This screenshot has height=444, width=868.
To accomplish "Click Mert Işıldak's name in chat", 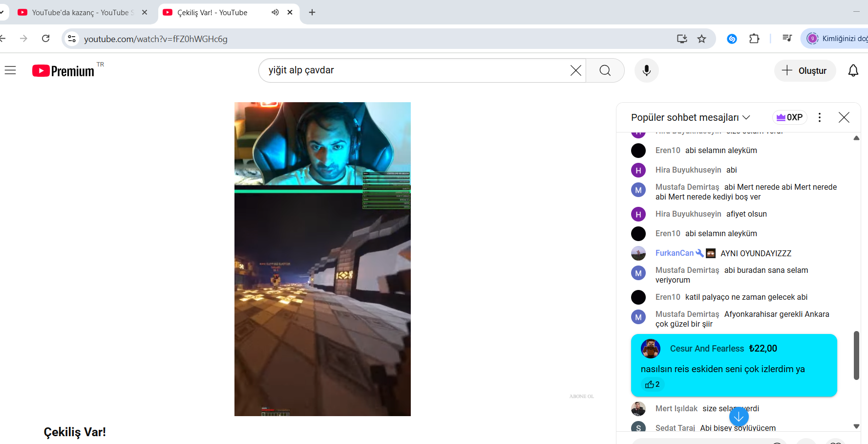I will pyautogui.click(x=677, y=409).
